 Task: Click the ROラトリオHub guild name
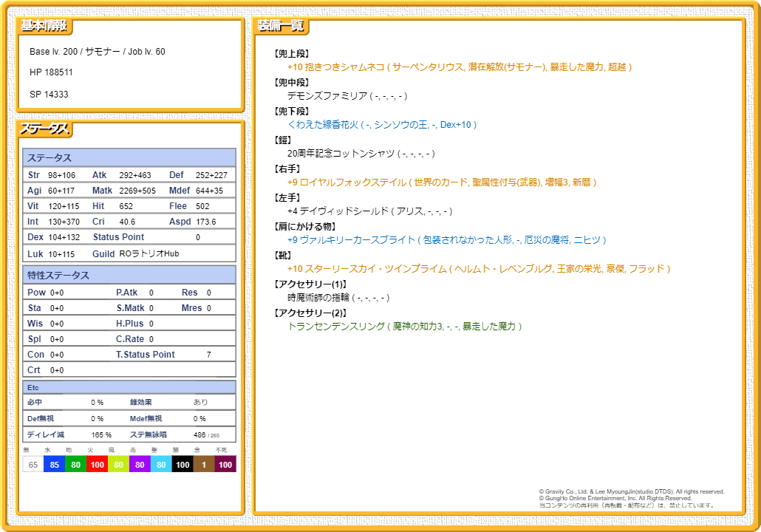(x=149, y=253)
